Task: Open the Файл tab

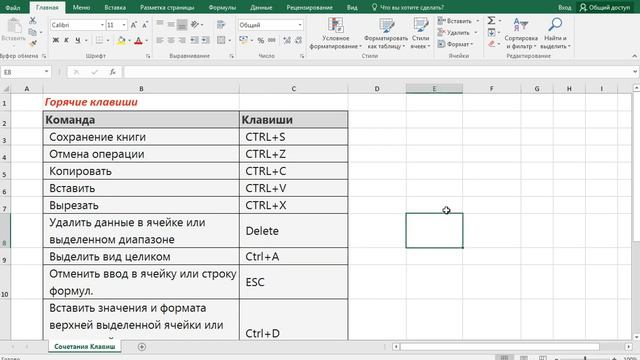Action: [13, 7]
